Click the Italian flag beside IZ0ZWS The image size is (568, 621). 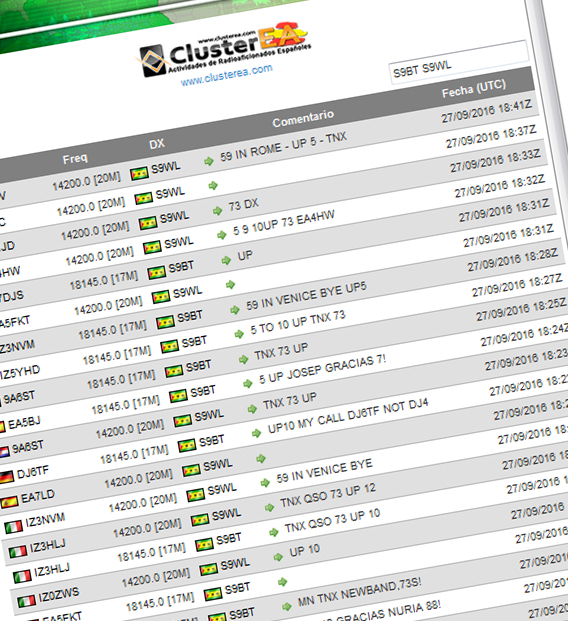(27, 601)
